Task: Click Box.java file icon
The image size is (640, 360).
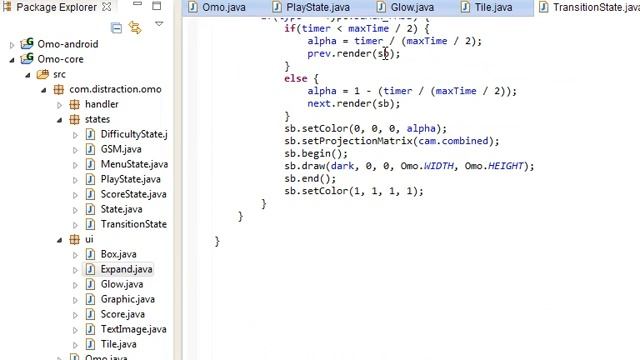Action: click(90, 254)
